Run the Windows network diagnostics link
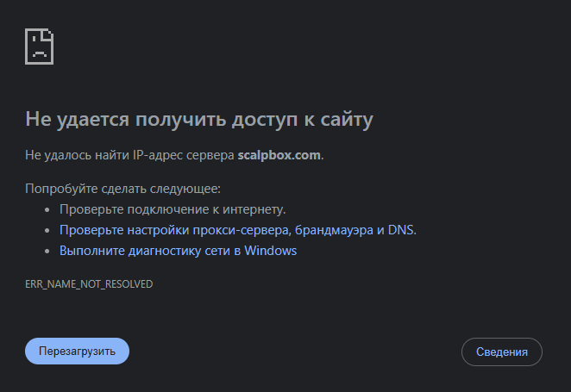571x392 pixels. [178, 251]
